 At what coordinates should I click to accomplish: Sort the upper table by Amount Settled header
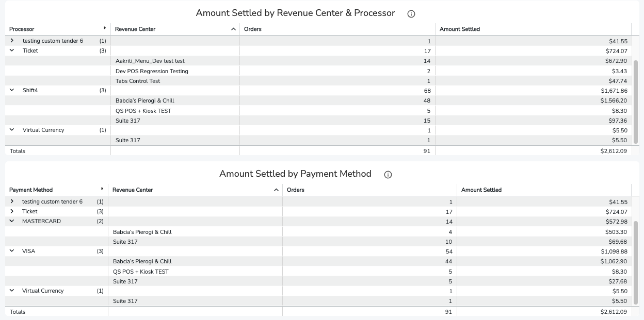[460, 29]
